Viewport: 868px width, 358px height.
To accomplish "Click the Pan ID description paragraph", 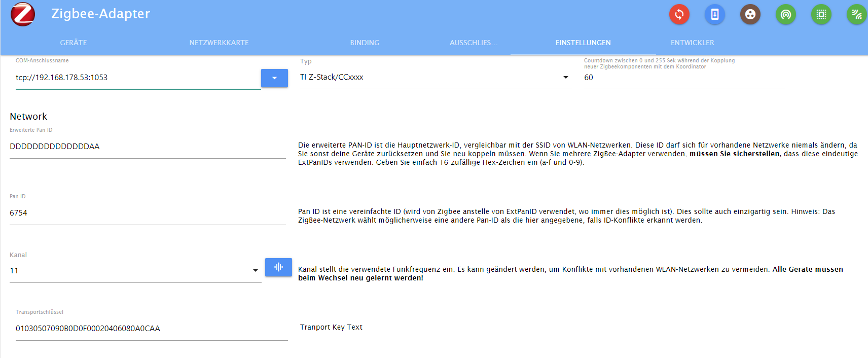I will (x=566, y=216).
